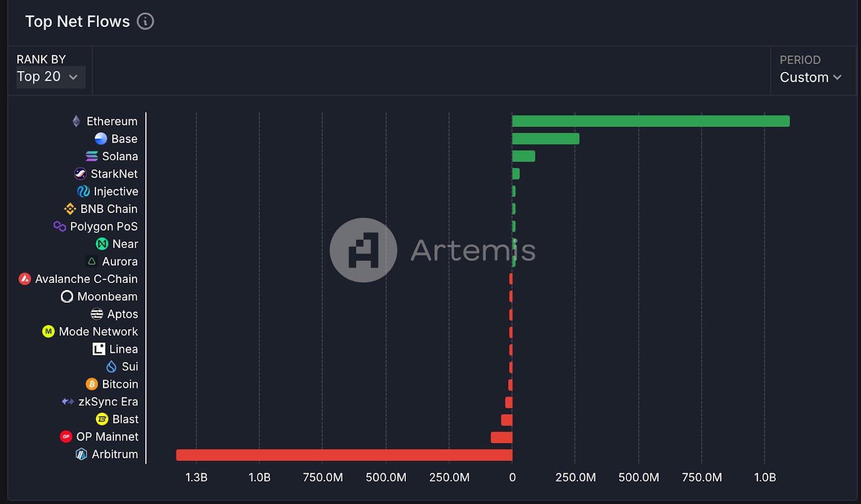The height and width of the screenshot is (504, 861).
Task: Click the 0 axis label
Action: coord(512,478)
